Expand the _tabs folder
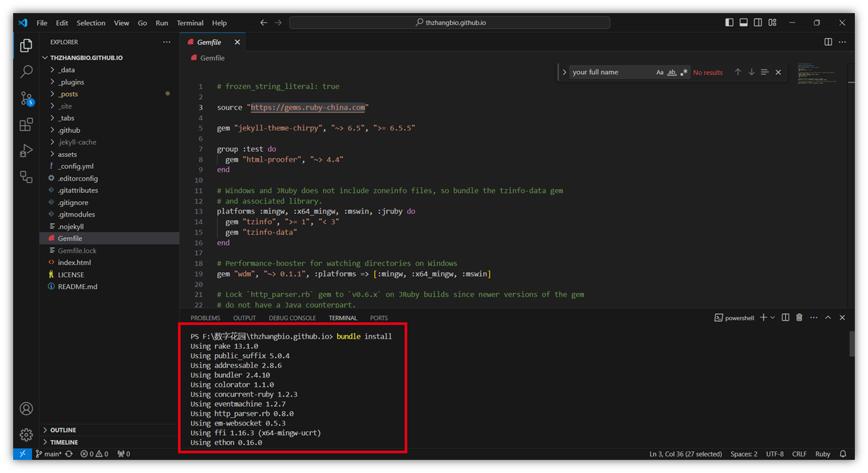Screen dimensions: 868x473 [x=109, y=118]
